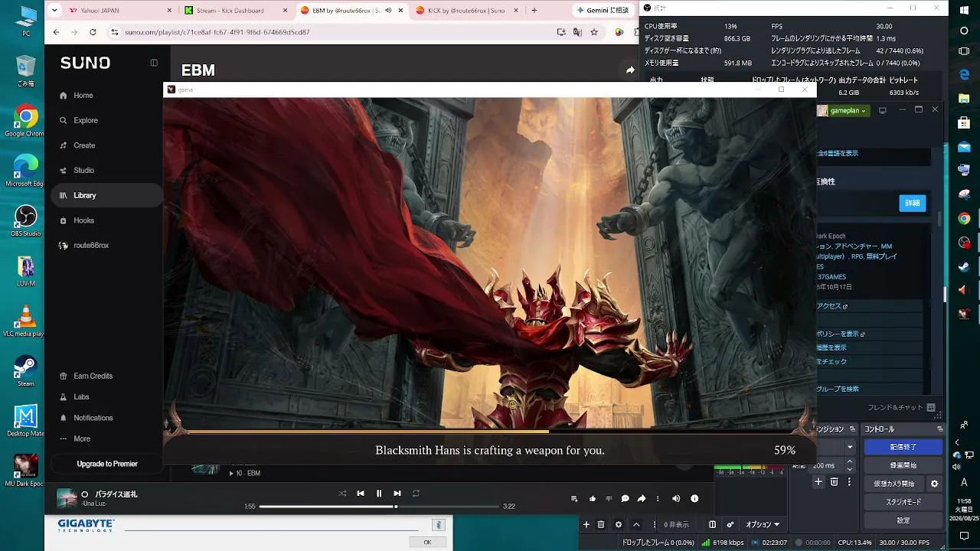Click the 詳細 button in Steam
The height and width of the screenshot is (551, 980).
(x=913, y=203)
